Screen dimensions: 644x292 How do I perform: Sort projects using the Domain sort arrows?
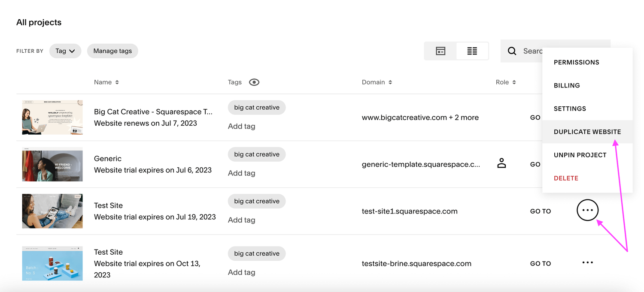pos(391,82)
